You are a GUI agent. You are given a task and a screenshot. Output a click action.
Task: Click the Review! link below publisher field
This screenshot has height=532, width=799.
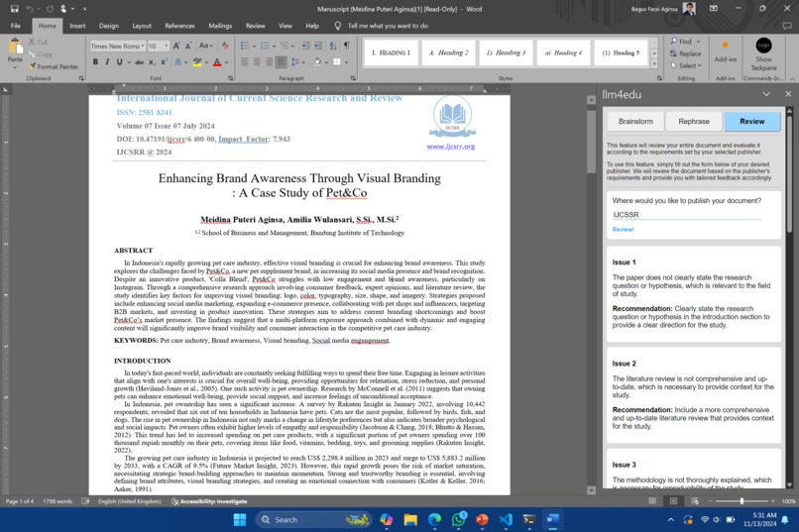[x=623, y=230]
